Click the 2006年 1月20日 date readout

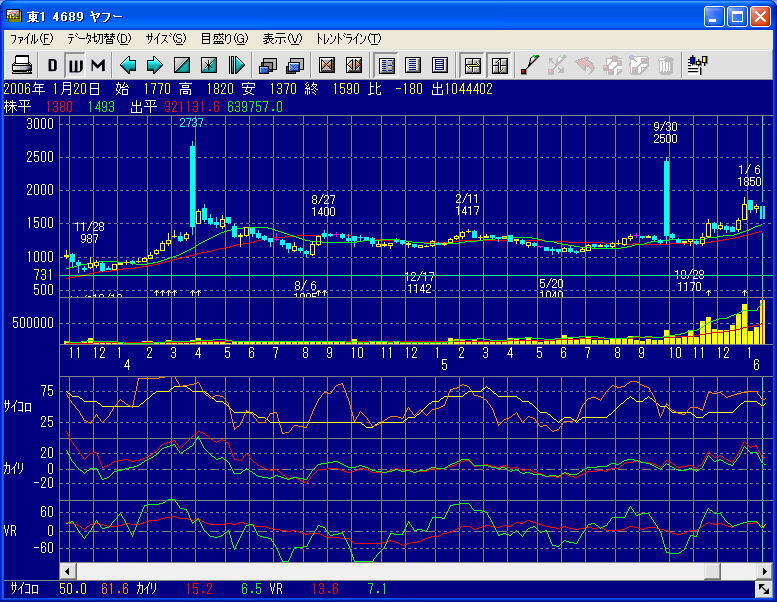point(52,89)
